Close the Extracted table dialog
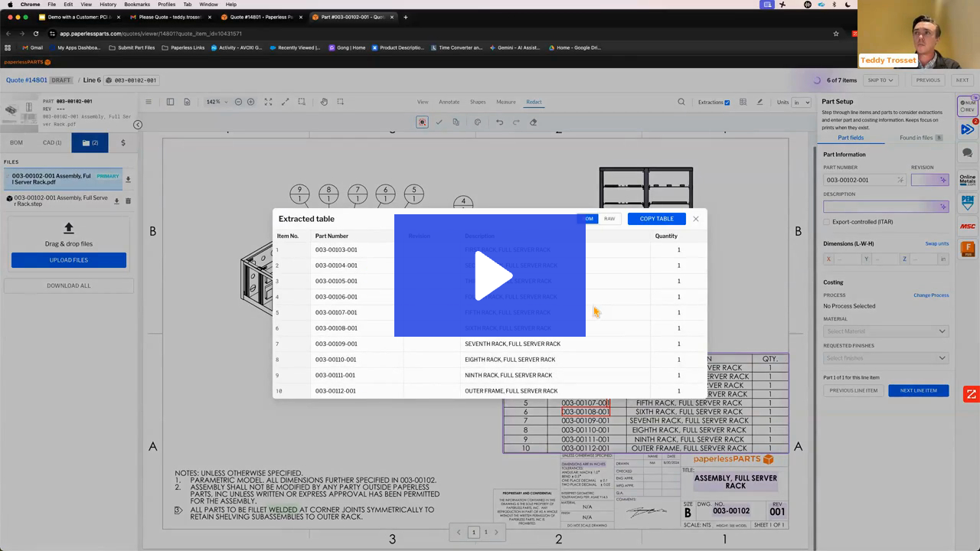This screenshot has height=551, width=980. tap(696, 219)
